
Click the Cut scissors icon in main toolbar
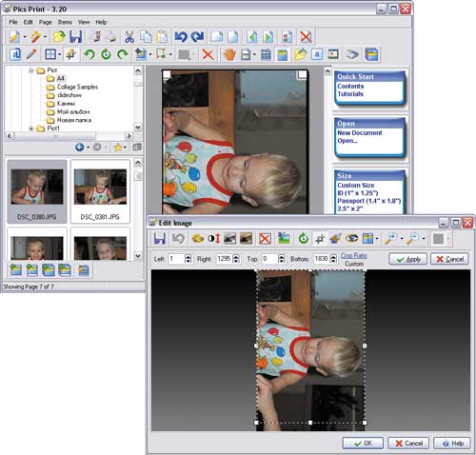click(x=129, y=37)
